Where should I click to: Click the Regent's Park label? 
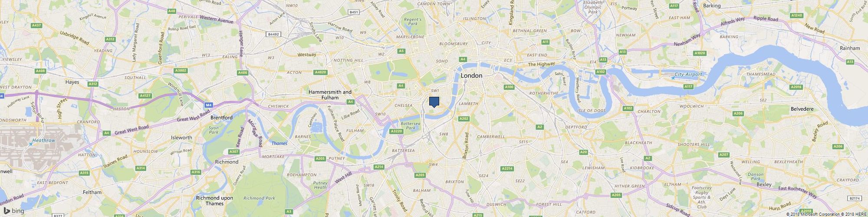[x=412, y=22]
